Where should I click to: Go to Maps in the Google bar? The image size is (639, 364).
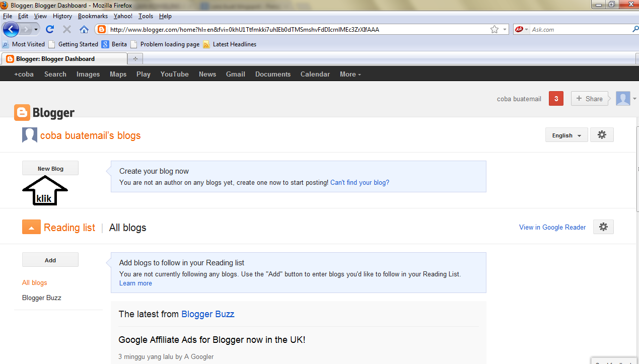point(118,74)
